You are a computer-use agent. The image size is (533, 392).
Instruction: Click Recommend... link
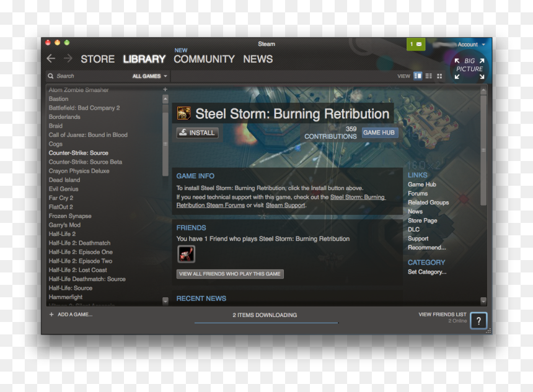pos(427,248)
